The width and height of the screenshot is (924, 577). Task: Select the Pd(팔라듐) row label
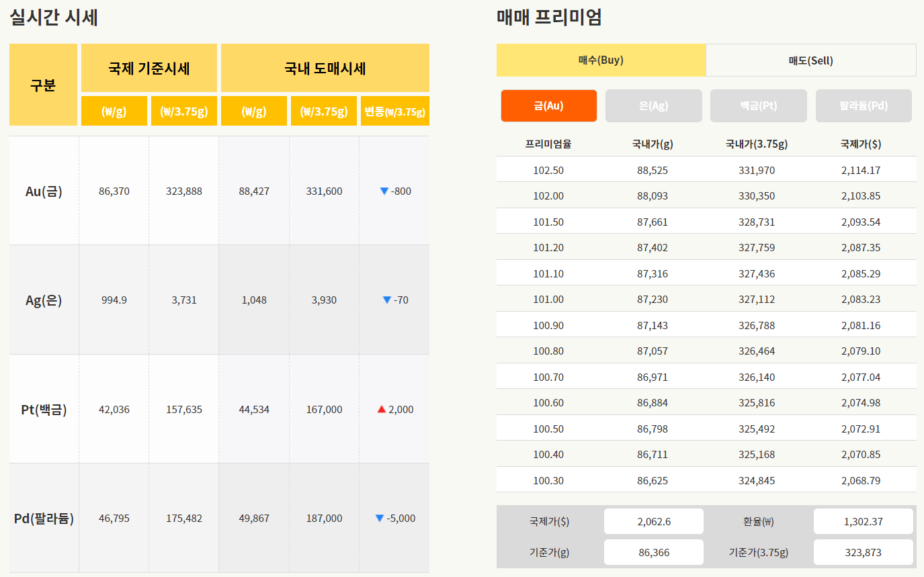[44, 519]
